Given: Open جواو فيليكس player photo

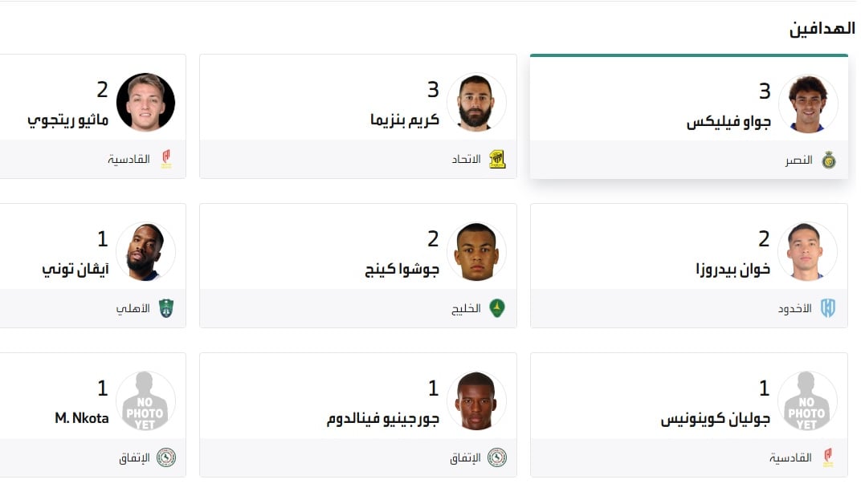Looking at the screenshot, I should (x=808, y=104).
